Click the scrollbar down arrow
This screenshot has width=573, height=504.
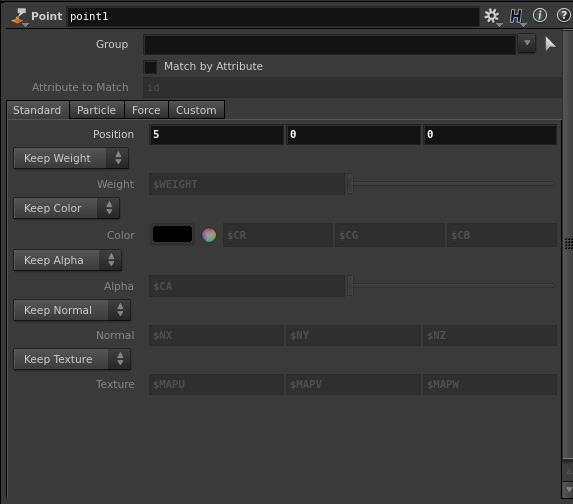click(x=568, y=489)
